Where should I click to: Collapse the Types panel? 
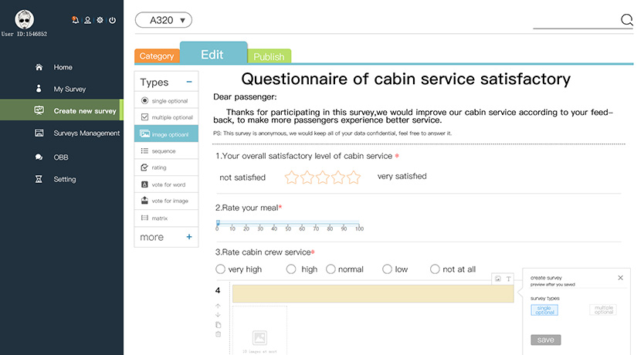tap(189, 82)
